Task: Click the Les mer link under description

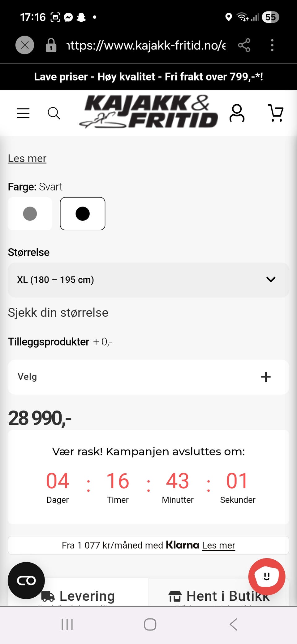Action: tap(27, 159)
